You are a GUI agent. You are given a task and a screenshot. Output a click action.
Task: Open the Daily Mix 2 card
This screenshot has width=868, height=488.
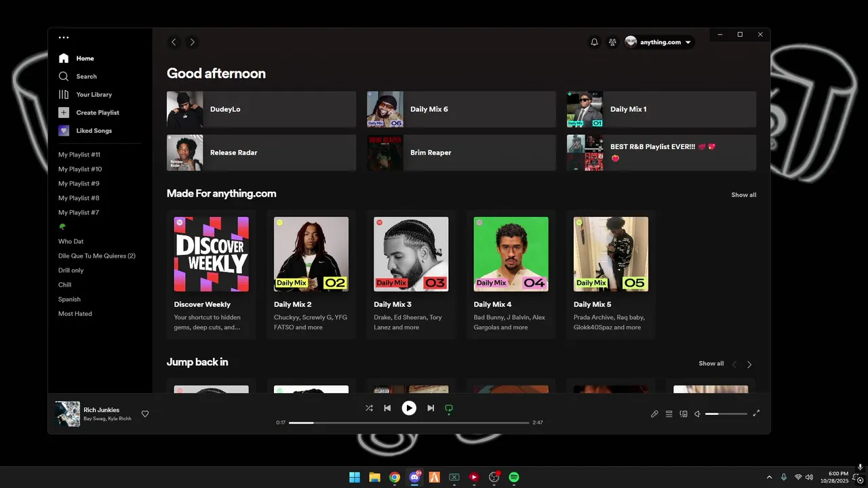click(311, 274)
